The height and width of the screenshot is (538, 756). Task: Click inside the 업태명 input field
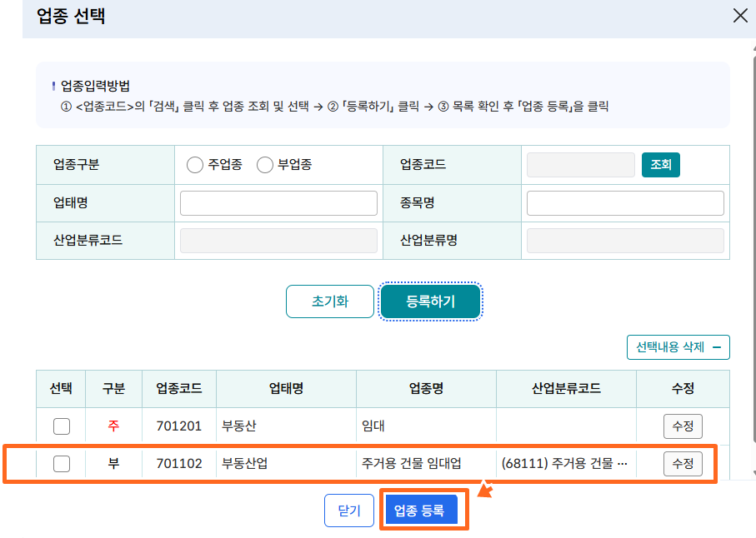[278, 202]
